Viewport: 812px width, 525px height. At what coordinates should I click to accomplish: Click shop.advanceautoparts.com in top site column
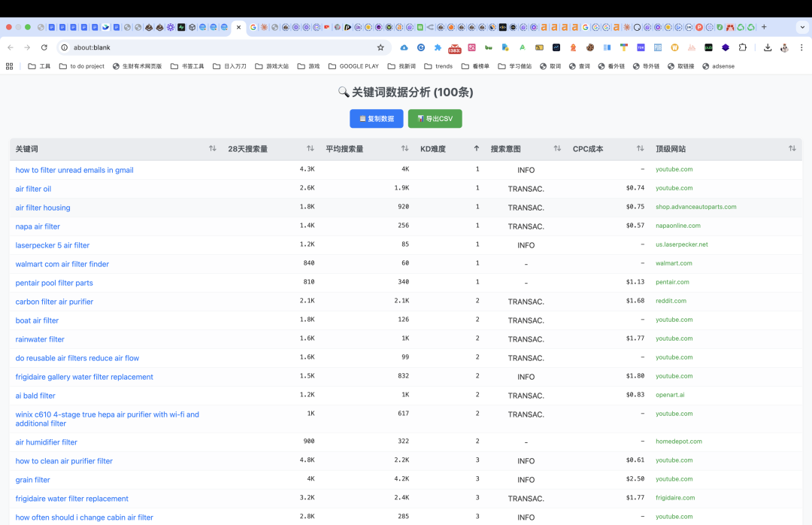(696, 207)
